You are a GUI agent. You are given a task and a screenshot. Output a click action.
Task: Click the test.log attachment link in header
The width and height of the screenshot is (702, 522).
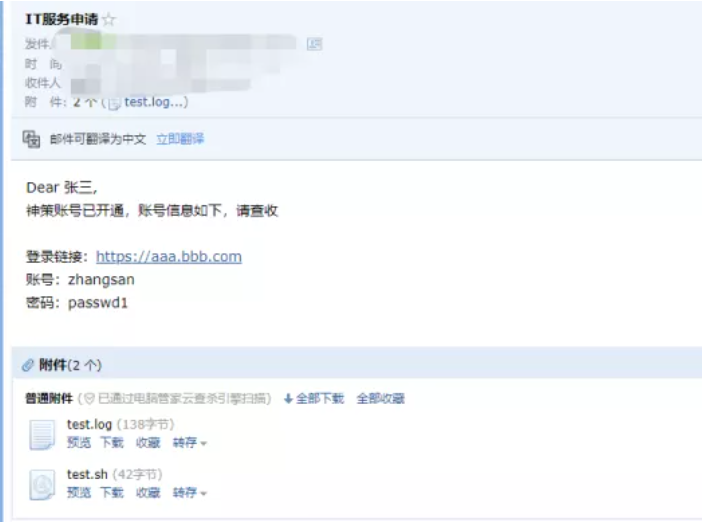[154, 102]
